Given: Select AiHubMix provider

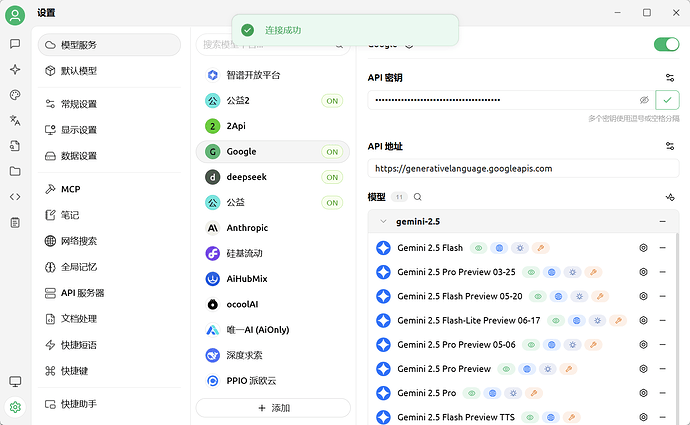Looking at the screenshot, I should (273, 279).
